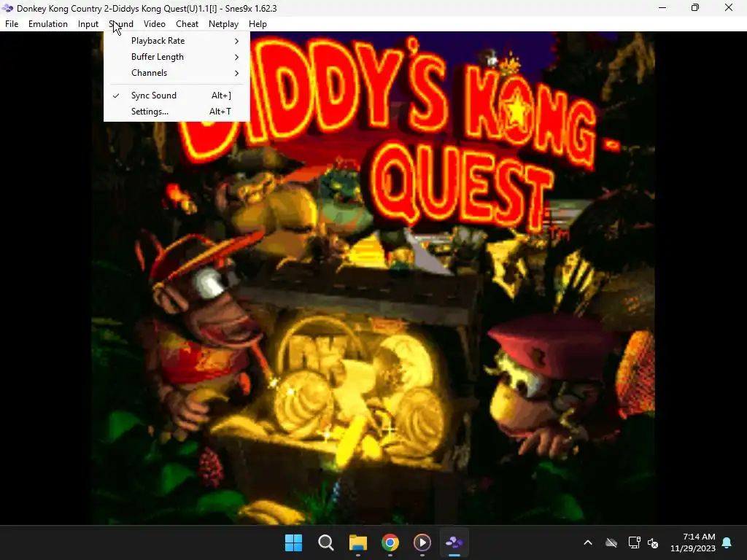Image resolution: width=747 pixels, height=560 pixels.
Task: Restore down the Snes9x window
Action: (x=695, y=7)
